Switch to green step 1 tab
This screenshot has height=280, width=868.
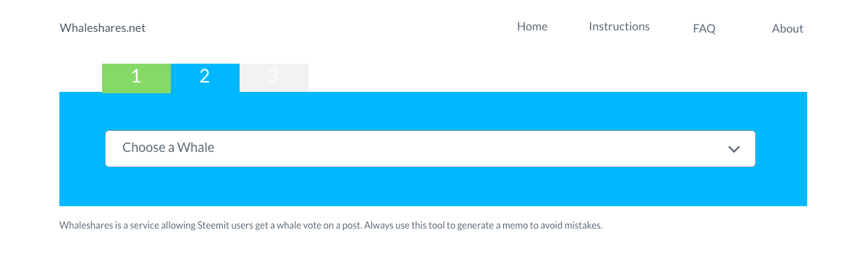(x=136, y=78)
